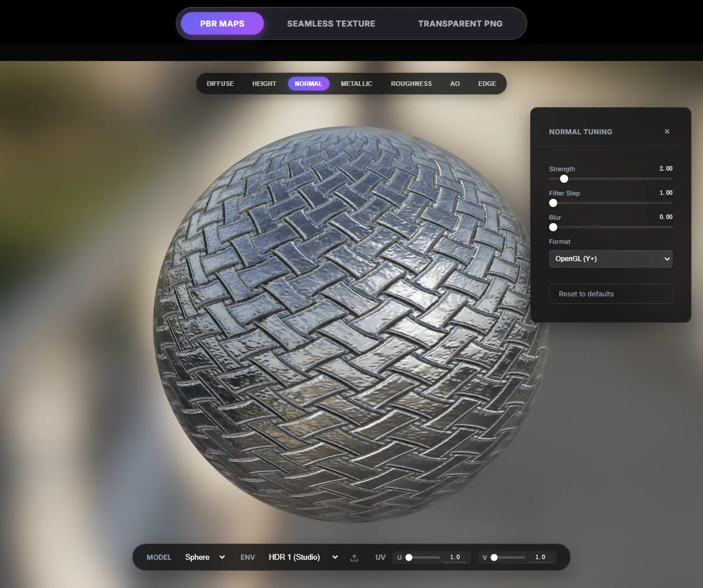The width and height of the screenshot is (703, 588).
Task: Open the ENV environment dropdown
Action: click(x=302, y=557)
